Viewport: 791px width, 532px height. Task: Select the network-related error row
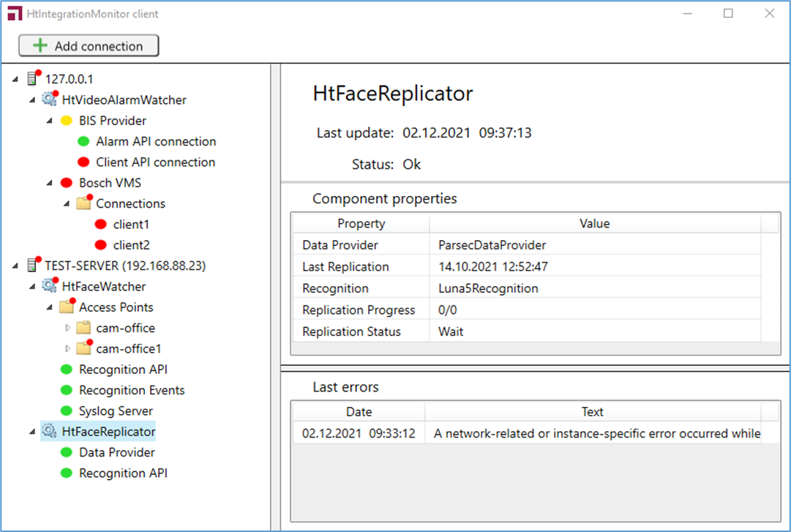(x=527, y=433)
